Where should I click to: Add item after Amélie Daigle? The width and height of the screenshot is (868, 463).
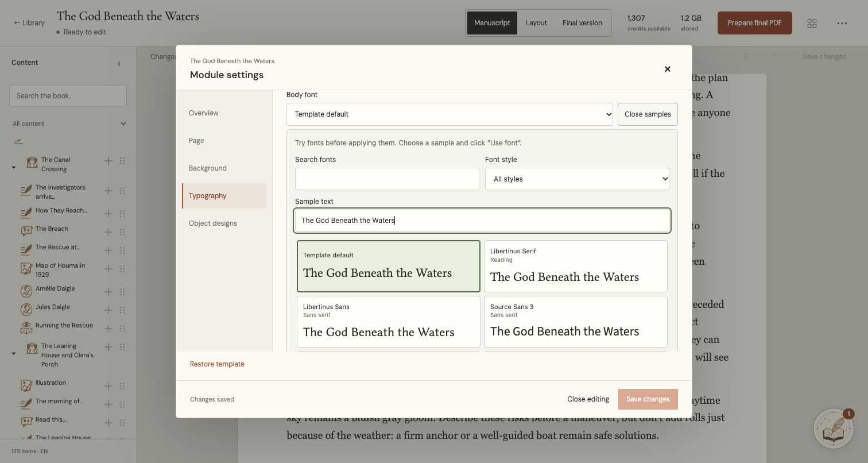click(x=108, y=292)
